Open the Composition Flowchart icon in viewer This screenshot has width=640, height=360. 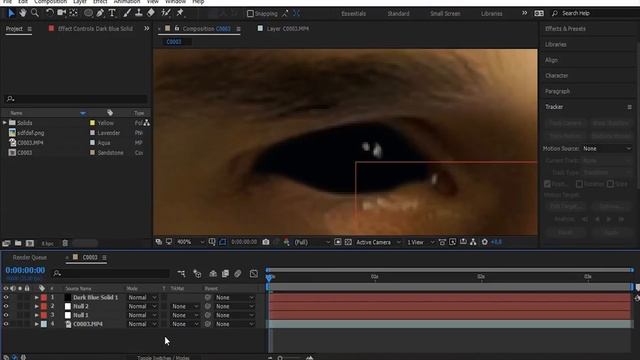click(473, 242)
